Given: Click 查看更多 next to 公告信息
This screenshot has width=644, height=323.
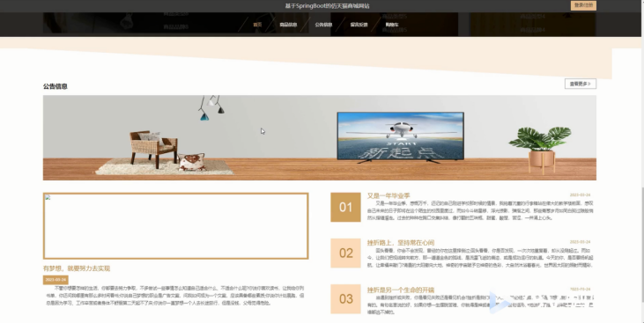Looking at the screenshot, I should click(581, 84).
